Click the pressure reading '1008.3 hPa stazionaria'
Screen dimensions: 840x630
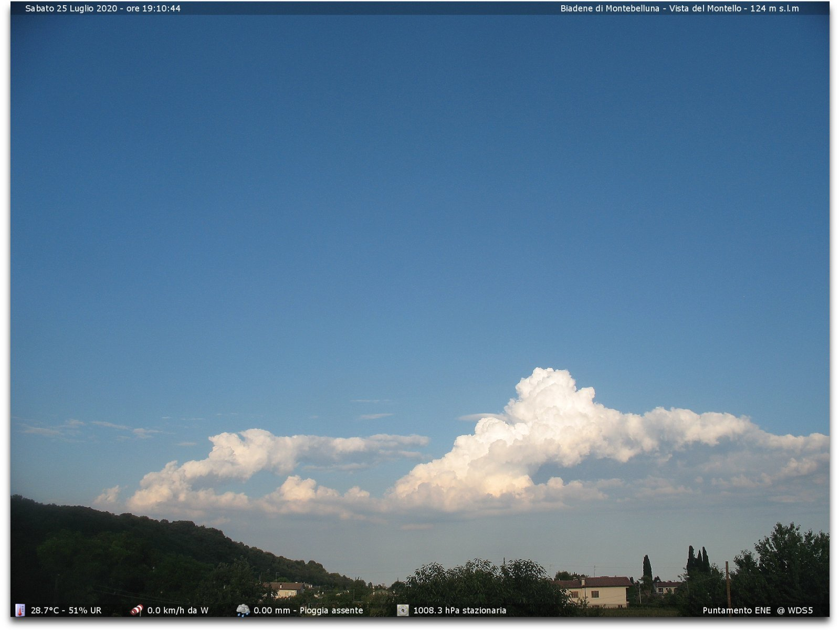coord(460,611)
